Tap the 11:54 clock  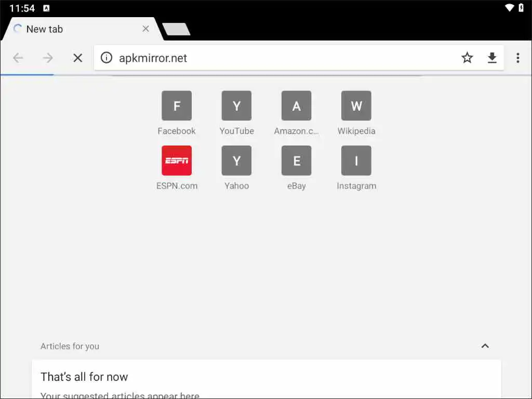[22, 8]
